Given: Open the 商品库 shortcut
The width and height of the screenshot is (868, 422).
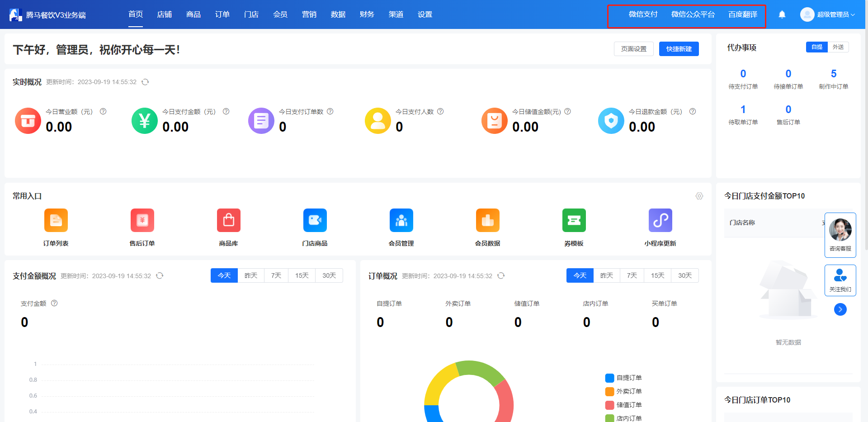Looking at the screenshot, I should [x=229, y=228].
